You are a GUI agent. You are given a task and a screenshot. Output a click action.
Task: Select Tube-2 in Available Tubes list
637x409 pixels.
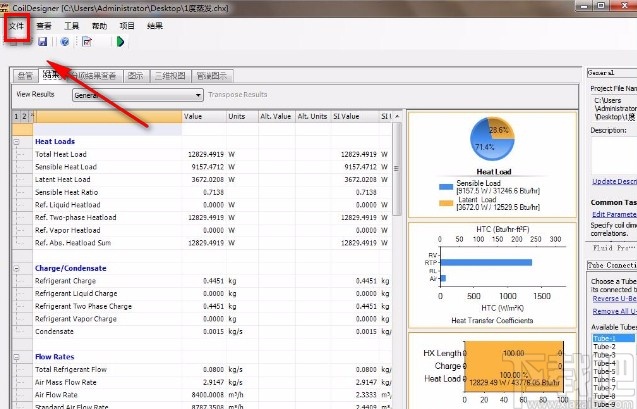(x=613, y=347)
